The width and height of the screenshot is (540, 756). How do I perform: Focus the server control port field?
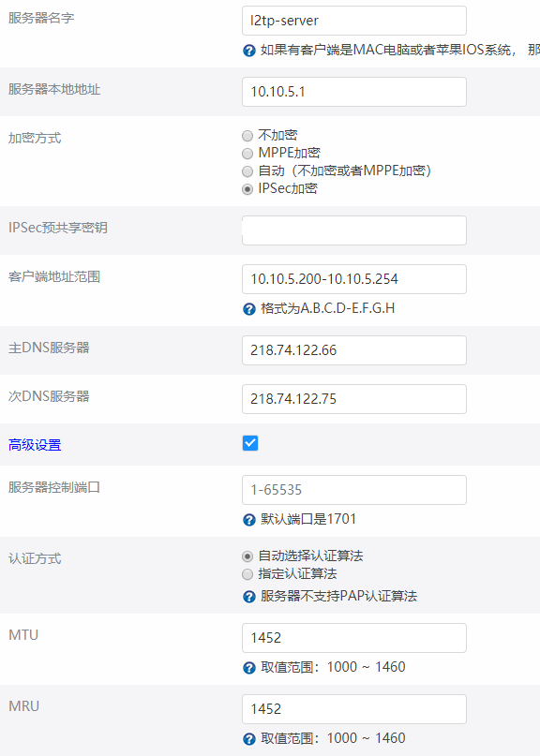click(x=354, y=490)
